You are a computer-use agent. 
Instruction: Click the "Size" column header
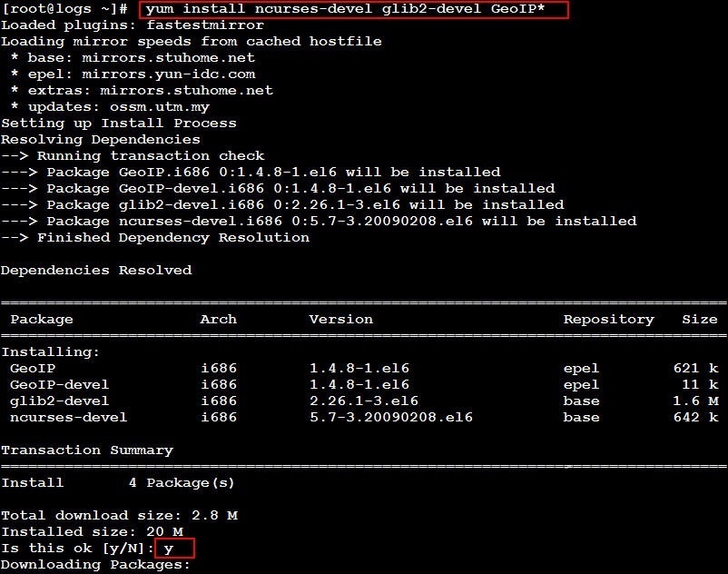tap(699, 320)
